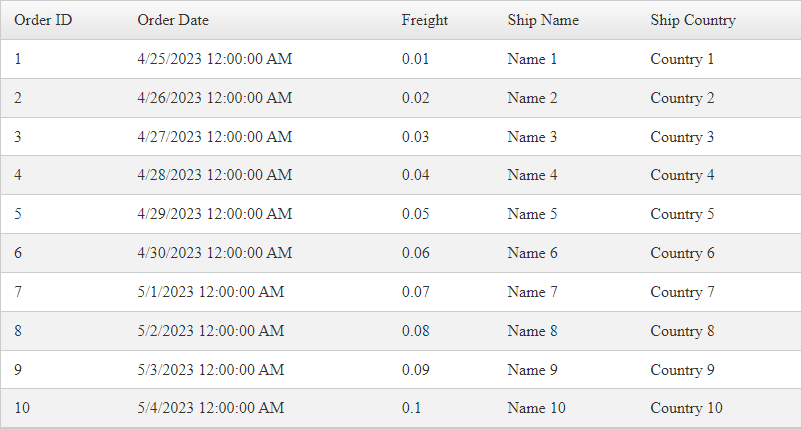Select the Name 9 ship name cell
The width and height of the screenshot is (802, 429).
click(x=532, y=371)
